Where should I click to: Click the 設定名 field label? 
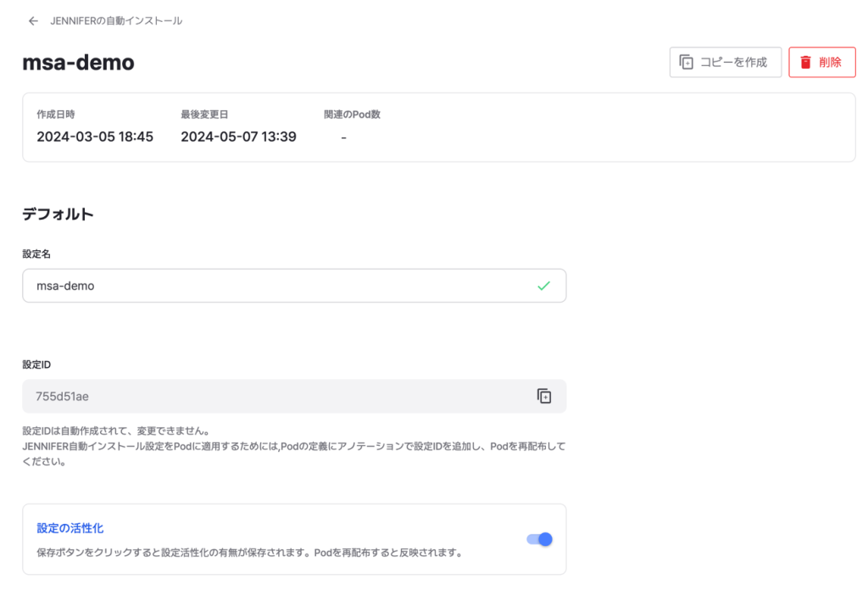pos(36,254)
